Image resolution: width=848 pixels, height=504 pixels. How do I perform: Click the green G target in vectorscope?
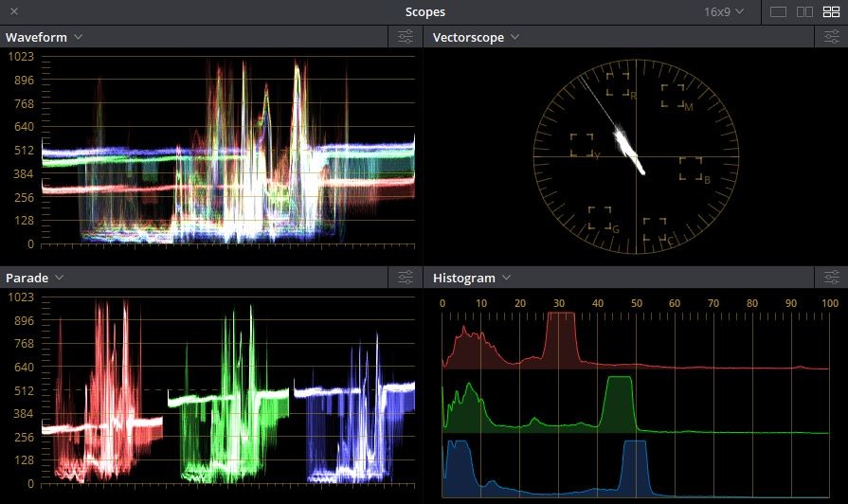point(599,218)
